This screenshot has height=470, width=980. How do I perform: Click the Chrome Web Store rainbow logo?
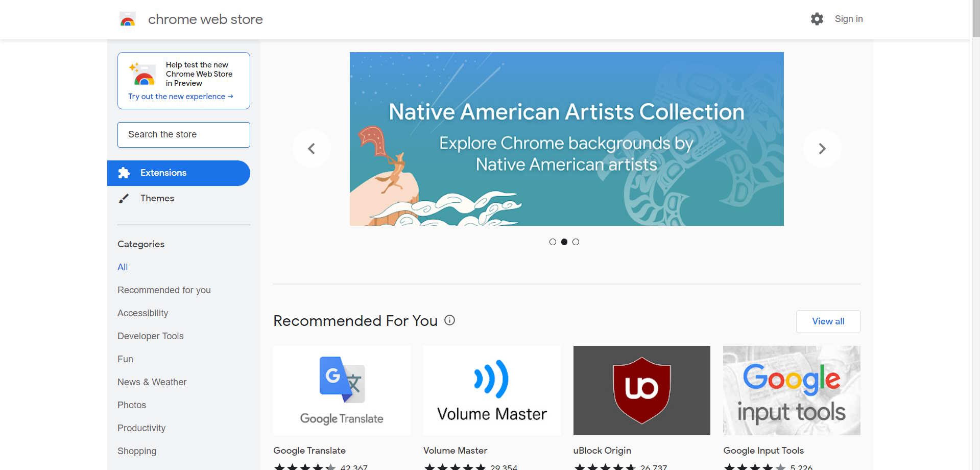pyautogui.click(x=127, y=19)
